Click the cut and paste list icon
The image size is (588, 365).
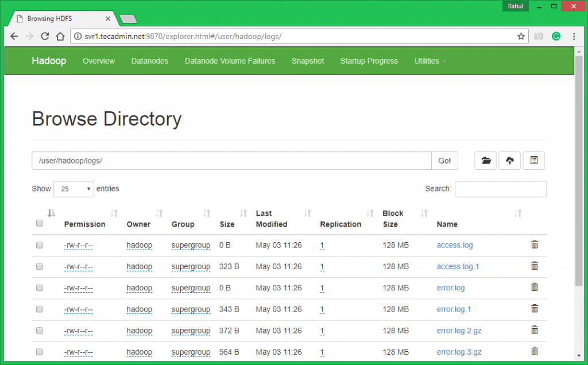[x=533, y=161]
